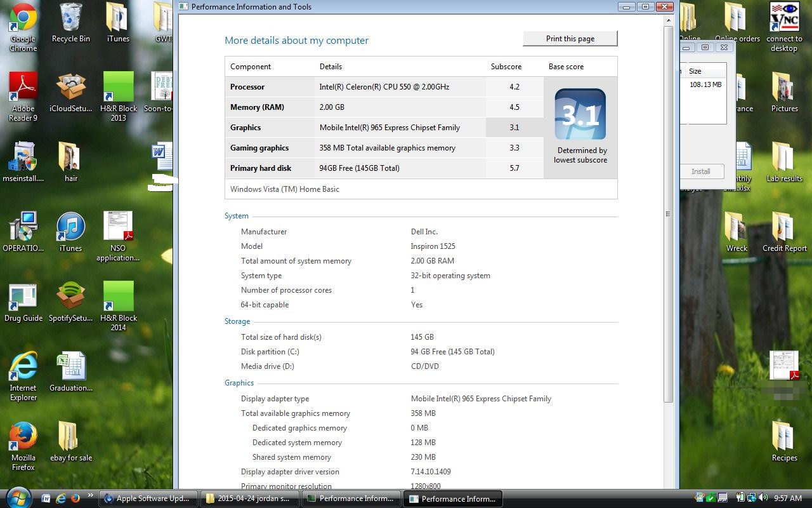This screenshot has height=508, width=812.
Task: Click the Memory (RAM) row label
Action: tap(257, 107)
